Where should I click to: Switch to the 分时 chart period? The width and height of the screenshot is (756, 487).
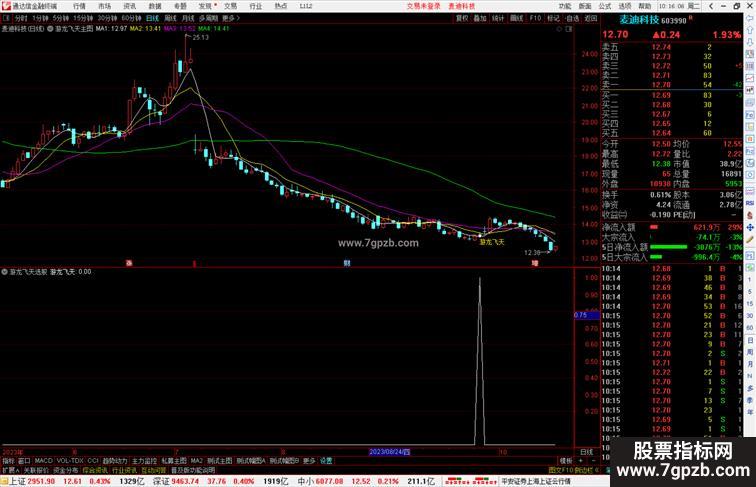(x=21, y=18)
